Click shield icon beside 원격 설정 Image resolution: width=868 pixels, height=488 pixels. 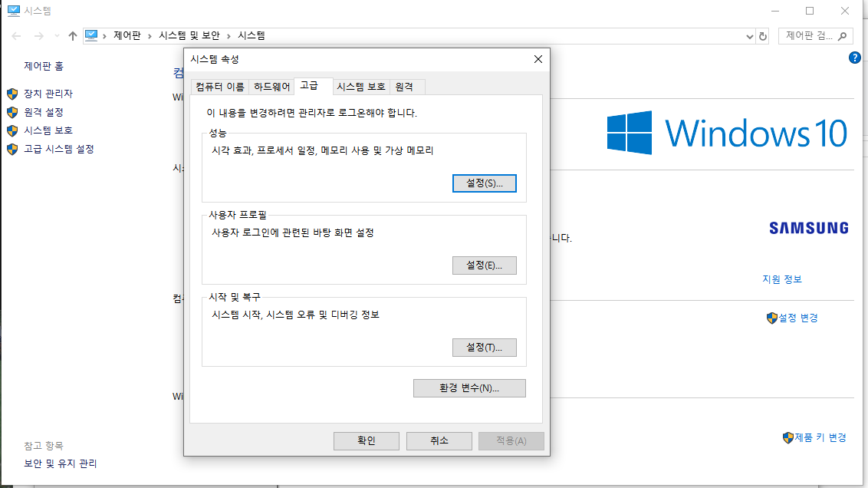pos(12,113)
